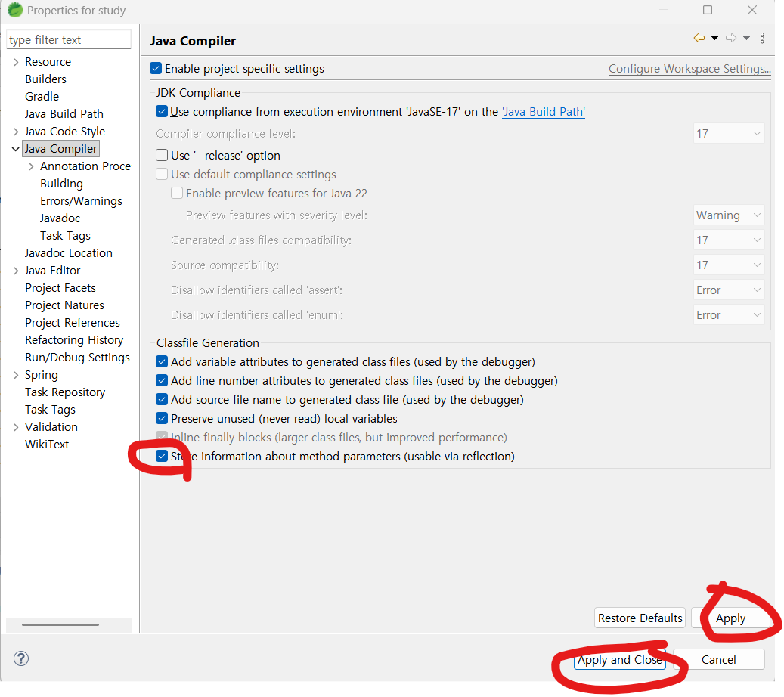784x697 pixels.
Task: Toggle Add source file name checkbox
Action: 162,399
